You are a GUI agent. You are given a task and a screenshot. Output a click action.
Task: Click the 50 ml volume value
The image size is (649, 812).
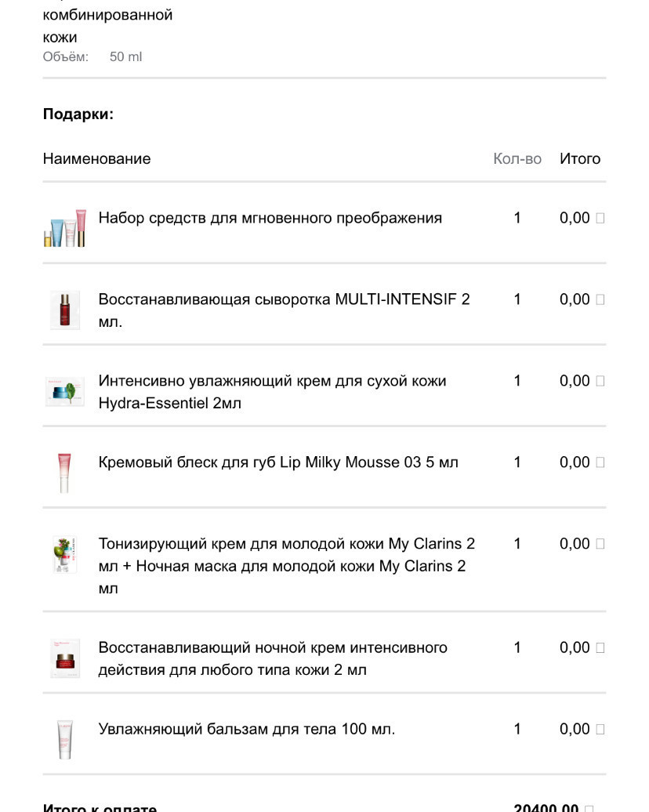[x=126, y=56]
